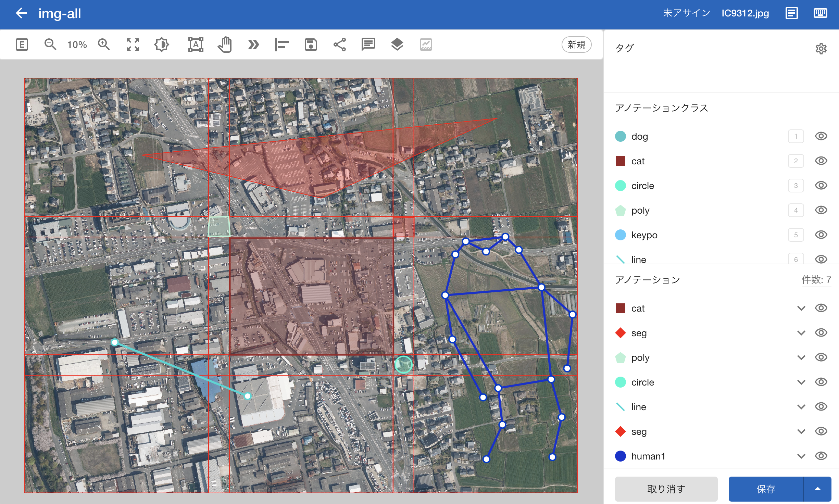Open the save options dropdown arrow
Image resolution: width=839 pixels, height=504 pixels.
point(817,489)
